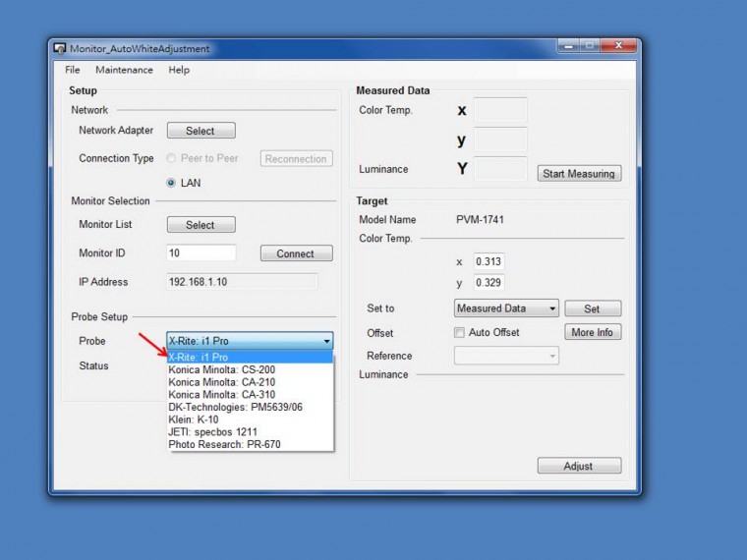Screen dimensions: 747x560
Task: Open the Help menu
Action: tap(179, 70)
